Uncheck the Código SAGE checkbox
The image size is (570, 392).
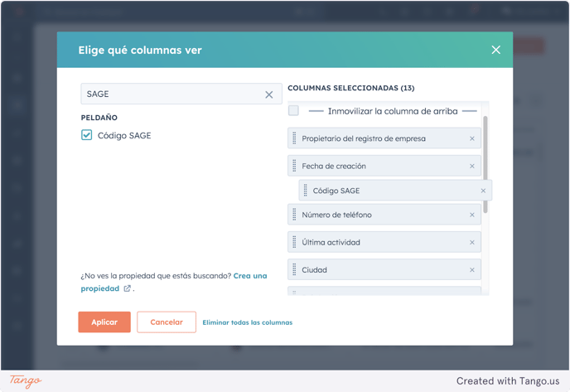click(x=86, y=135)
